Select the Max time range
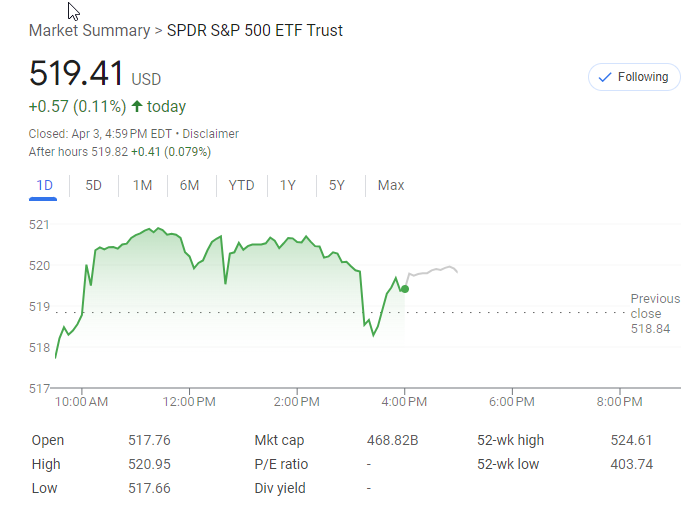The height and width of the screenshot is (507, 699). tap(391, 185)
